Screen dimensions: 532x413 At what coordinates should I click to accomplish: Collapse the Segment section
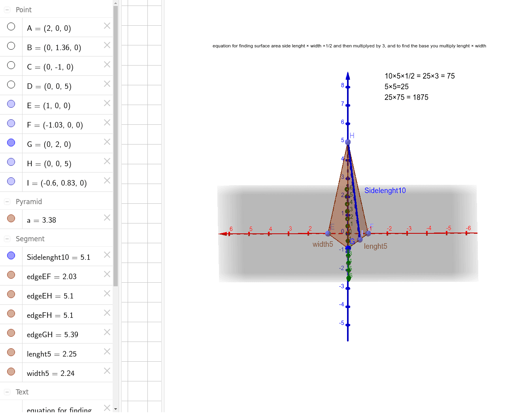[6, 238]
